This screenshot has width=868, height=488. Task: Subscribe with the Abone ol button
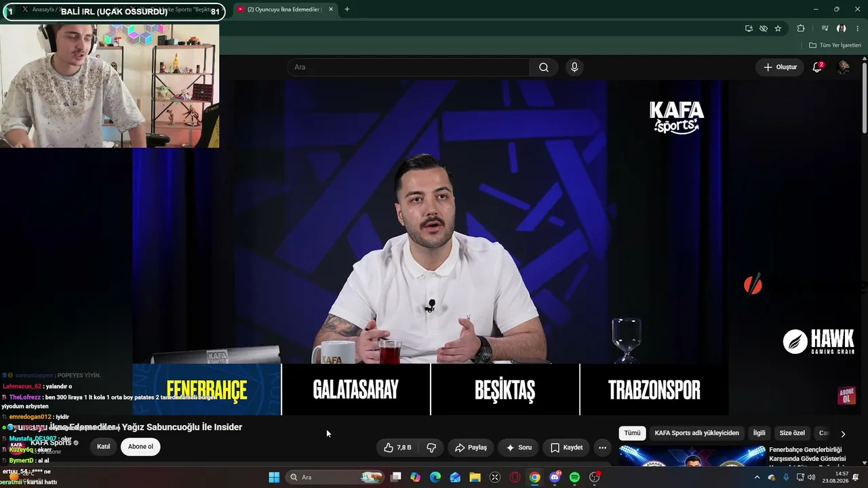pyautogui.click(x=140, y=447)
